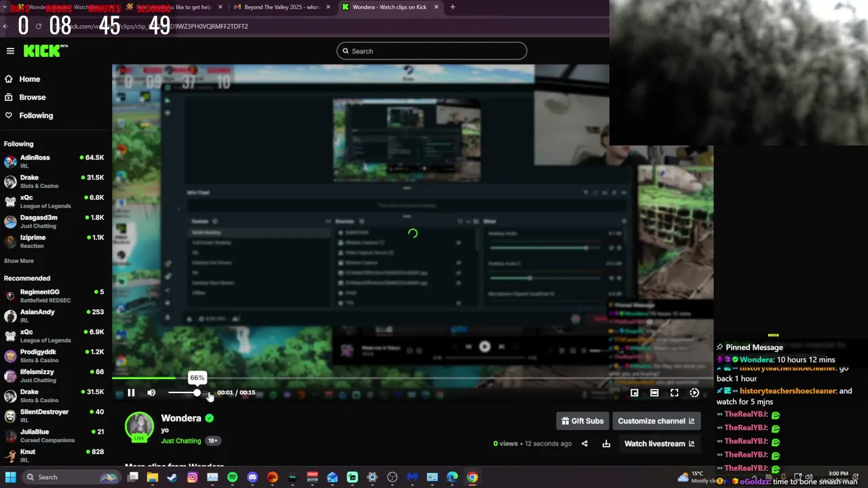Open Steam from taskbar
This screenshot has width=868, height=488.
(x=172, y=477)
